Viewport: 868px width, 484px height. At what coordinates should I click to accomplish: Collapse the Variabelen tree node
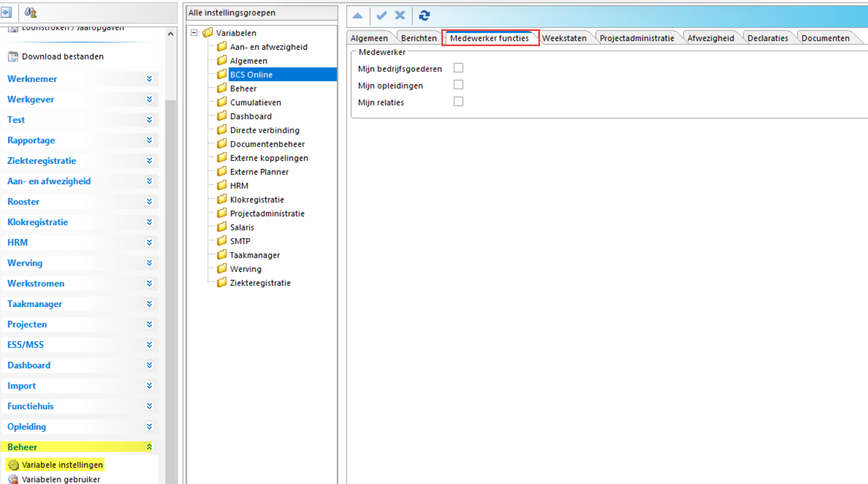pyautogui.click(x=194, y=33)
